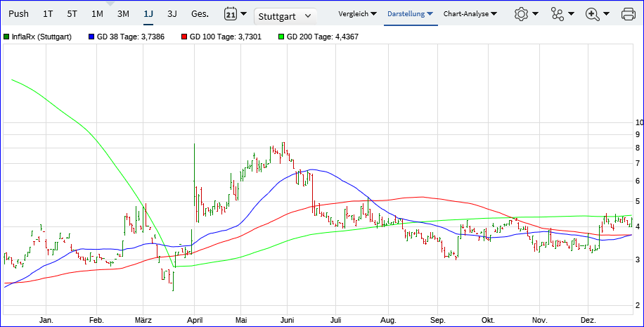This screenshot has height=327, width=644.
Task: Toggle the GD 100 Tage moving average legend
Action: [184, 37]
